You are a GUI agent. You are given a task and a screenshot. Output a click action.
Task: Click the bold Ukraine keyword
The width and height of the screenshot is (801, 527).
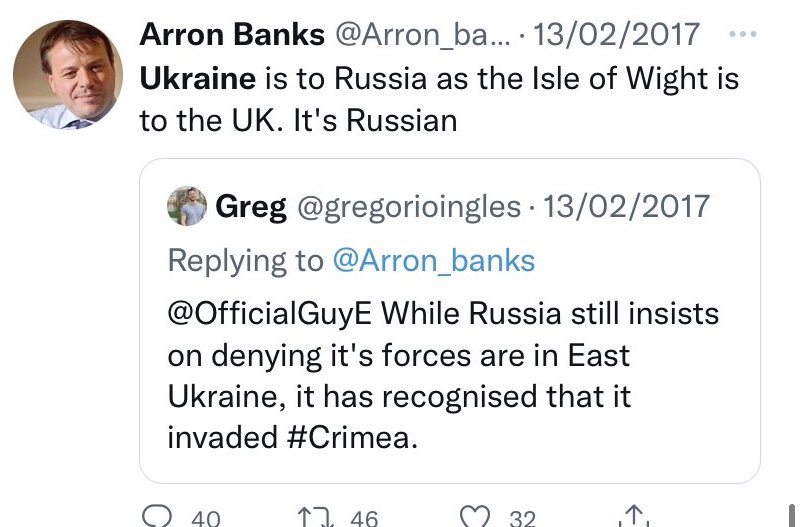click(x=198, y=79)
